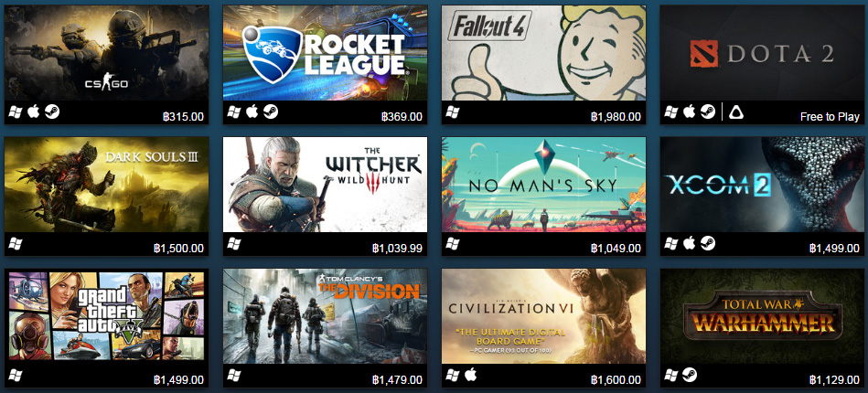The image size is (868, 393).
Task: Select the Civilization VI game image
Action: click(543, 316)
